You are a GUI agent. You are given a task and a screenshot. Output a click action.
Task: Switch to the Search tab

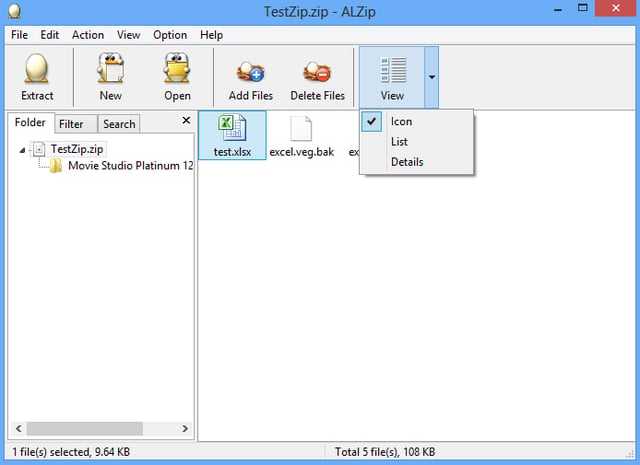point(119,124)
